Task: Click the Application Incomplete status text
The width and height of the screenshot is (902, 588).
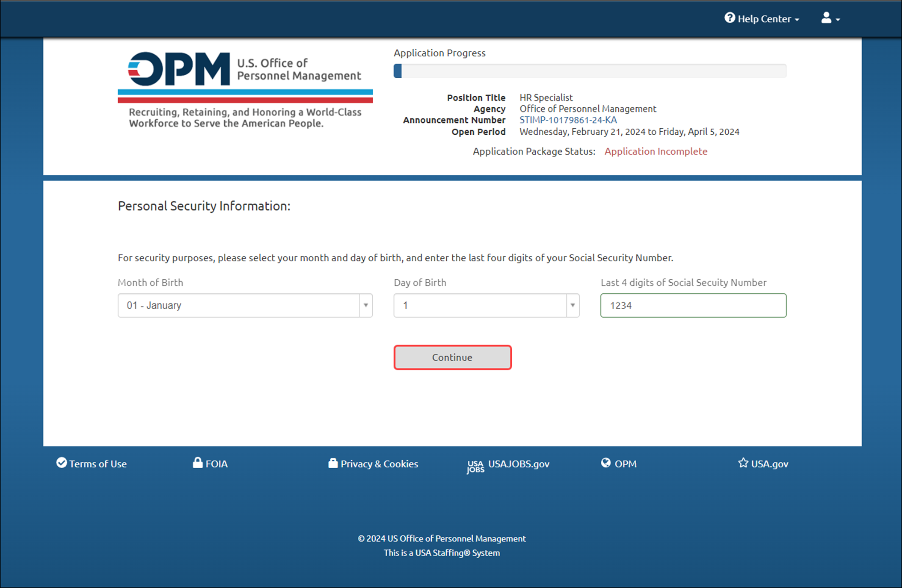Action: click(656, 151)
